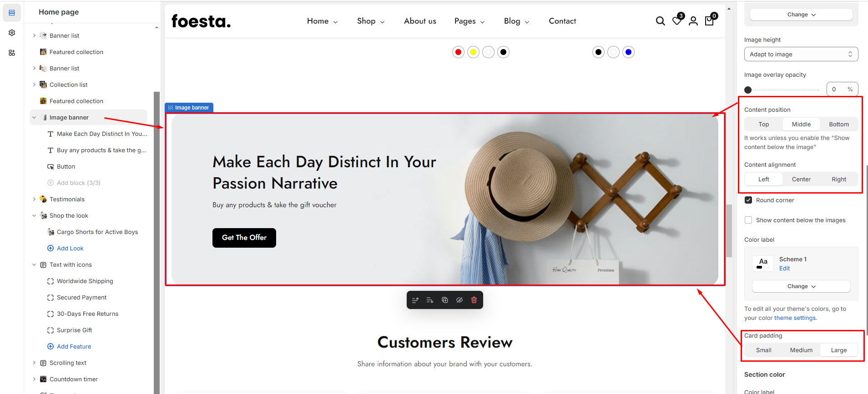Open the theme settings link
This screenshot has height=394, width=868.
point(795,318)
